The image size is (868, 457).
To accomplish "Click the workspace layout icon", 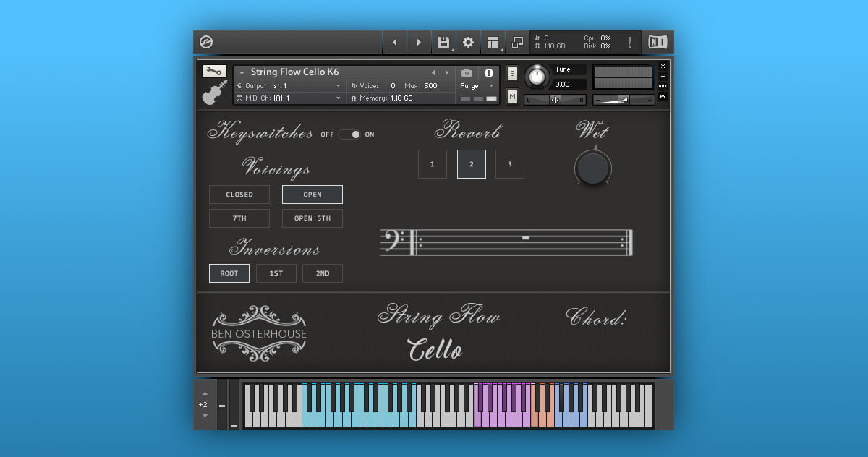I will 493,43.
